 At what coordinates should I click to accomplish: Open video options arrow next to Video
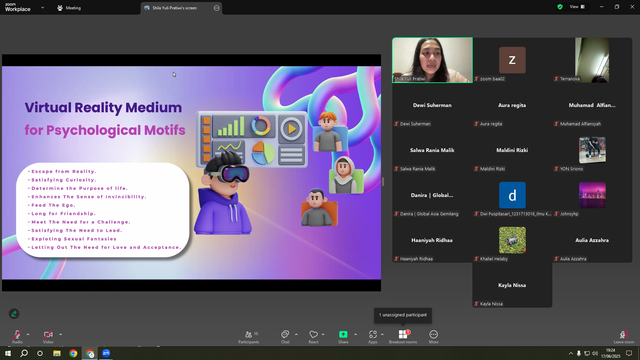pyautogui.click(x=60, y=334)
